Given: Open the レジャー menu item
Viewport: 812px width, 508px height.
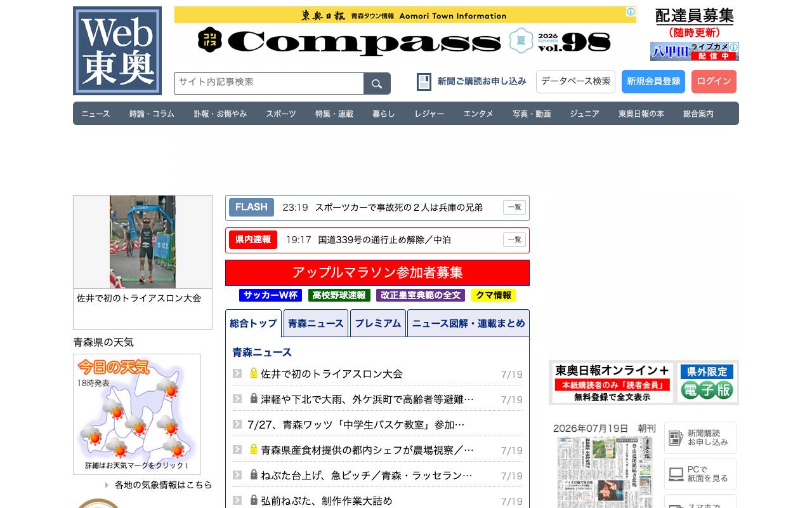Looking at the screenshot, I should [429, 114].
